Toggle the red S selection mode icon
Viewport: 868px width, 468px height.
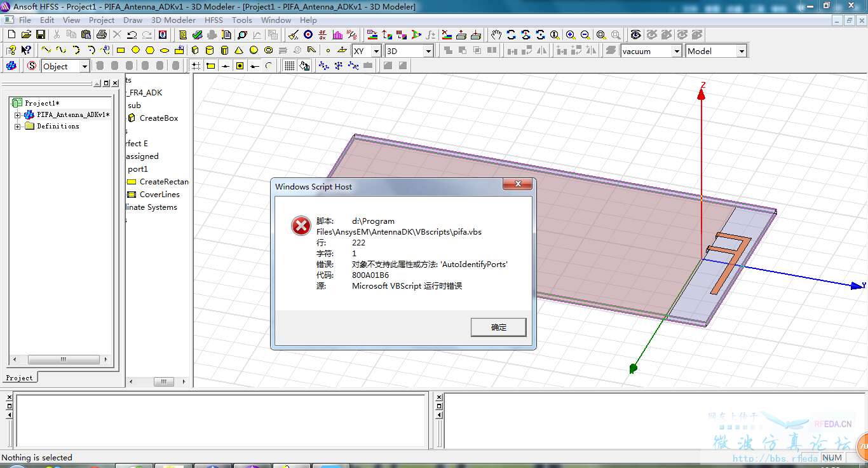click(x=32, y=65)
